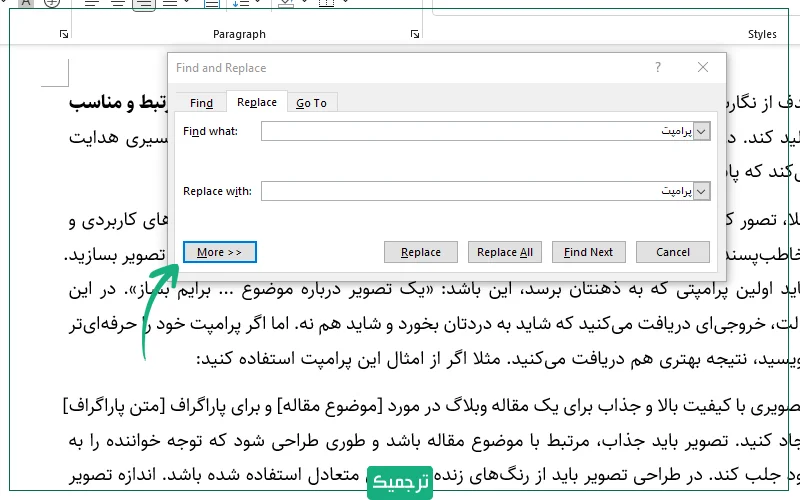This screenshot has height=500, width=800.
Task: Click the Styles group label in ribbon
Action: 762,34
